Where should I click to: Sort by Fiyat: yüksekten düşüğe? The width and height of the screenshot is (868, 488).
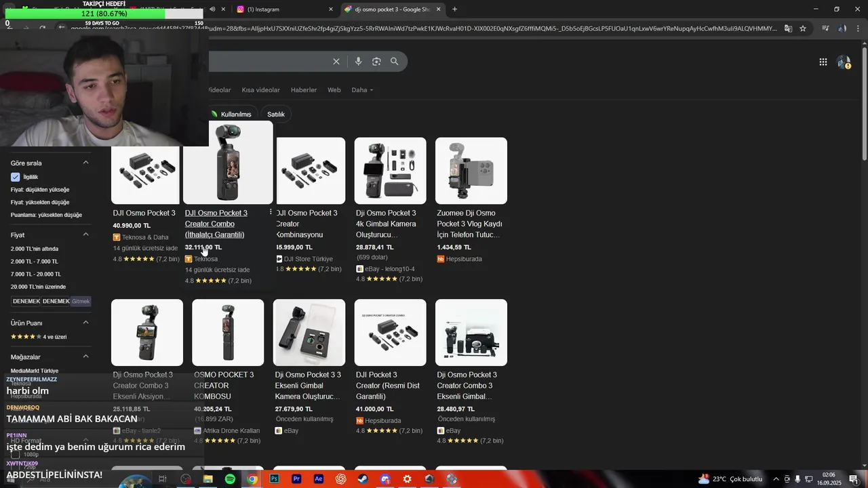(40, 202)
